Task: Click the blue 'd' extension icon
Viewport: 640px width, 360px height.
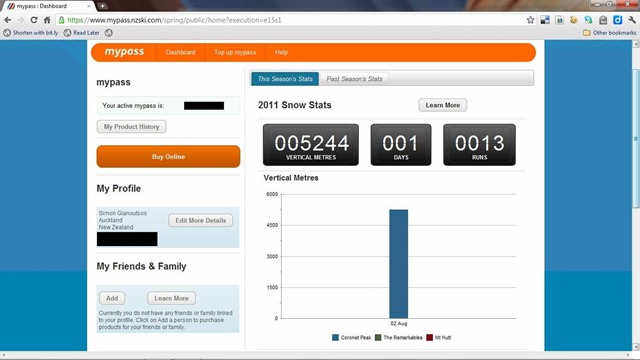Action: click(618, 20)
